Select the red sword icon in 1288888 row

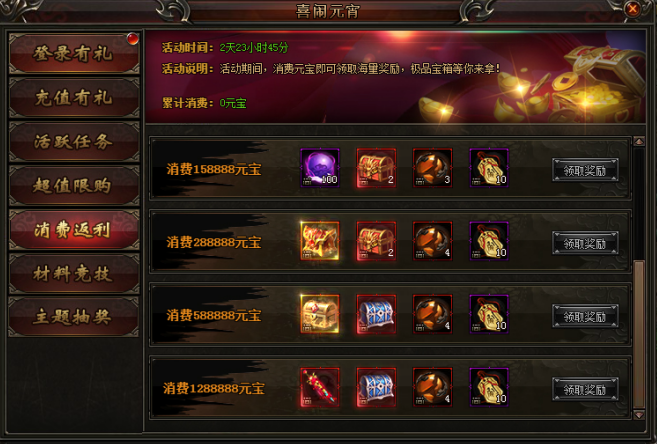coord(320,387)
